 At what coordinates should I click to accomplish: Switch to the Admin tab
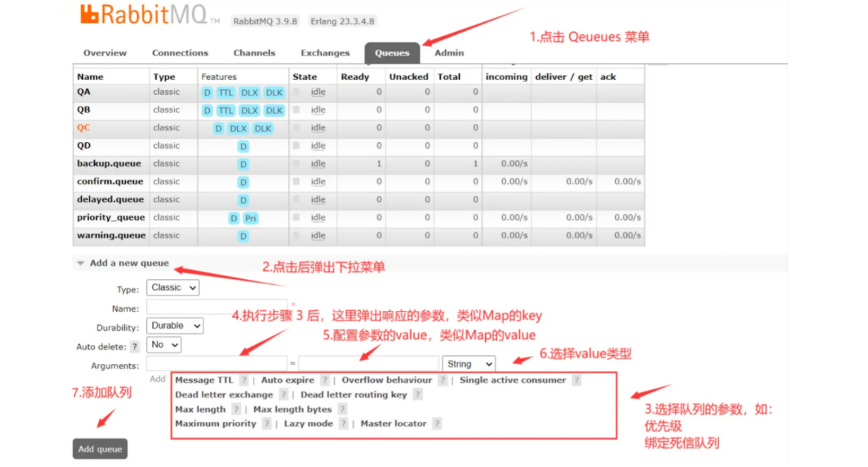coord(449,53)
